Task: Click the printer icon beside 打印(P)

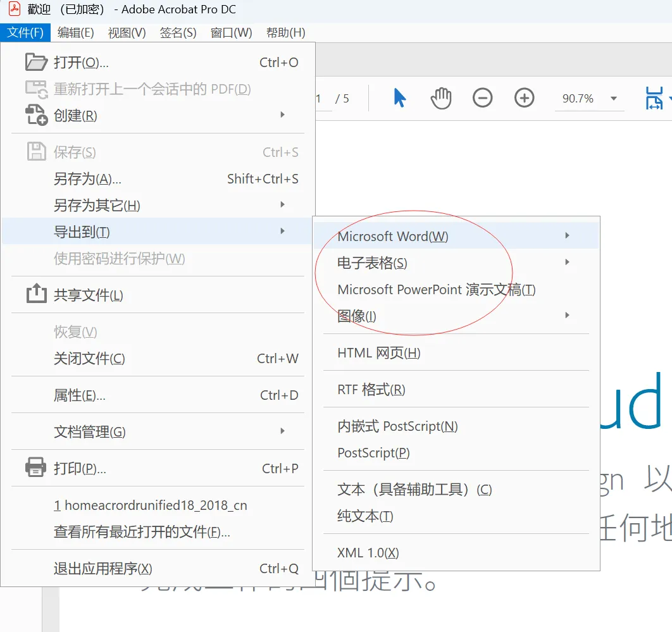Action: [x=36, y=468]
